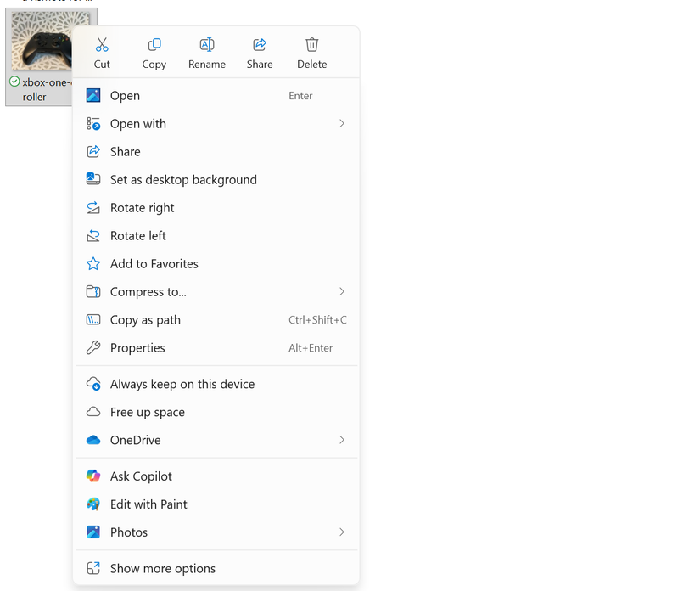Viewport: 700px width, 591px height.
Task: Share the file using the toolbar icon
Action: (x=260, y=51)
